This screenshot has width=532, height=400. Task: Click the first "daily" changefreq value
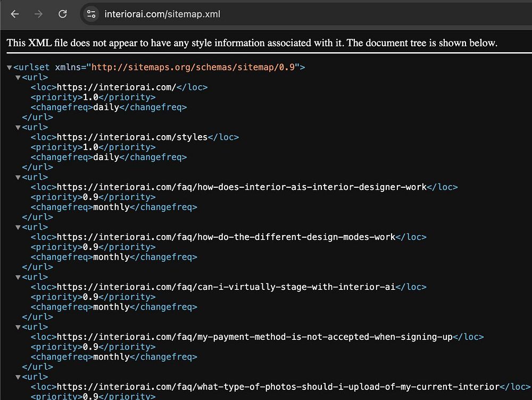pos(106,107)
